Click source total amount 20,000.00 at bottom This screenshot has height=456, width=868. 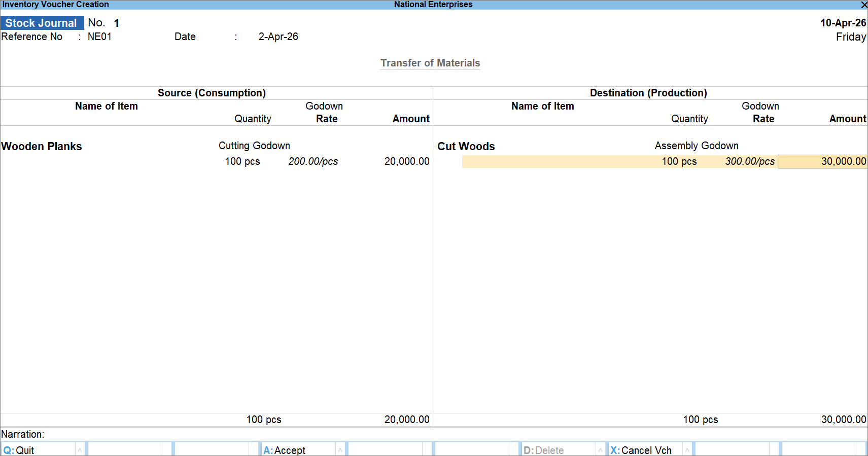tap(407, 419)
